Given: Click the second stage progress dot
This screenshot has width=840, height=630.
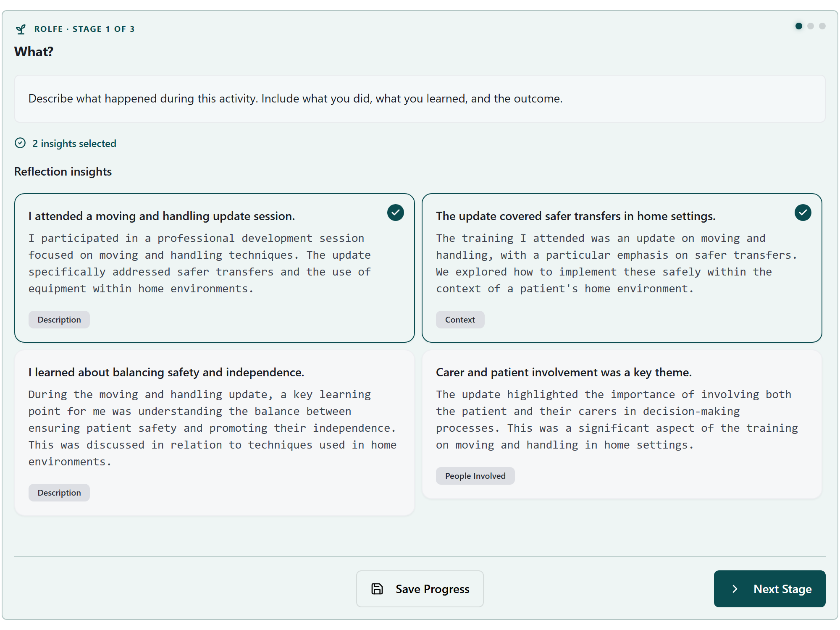Looking at the screenshot, I should [811, 26].
